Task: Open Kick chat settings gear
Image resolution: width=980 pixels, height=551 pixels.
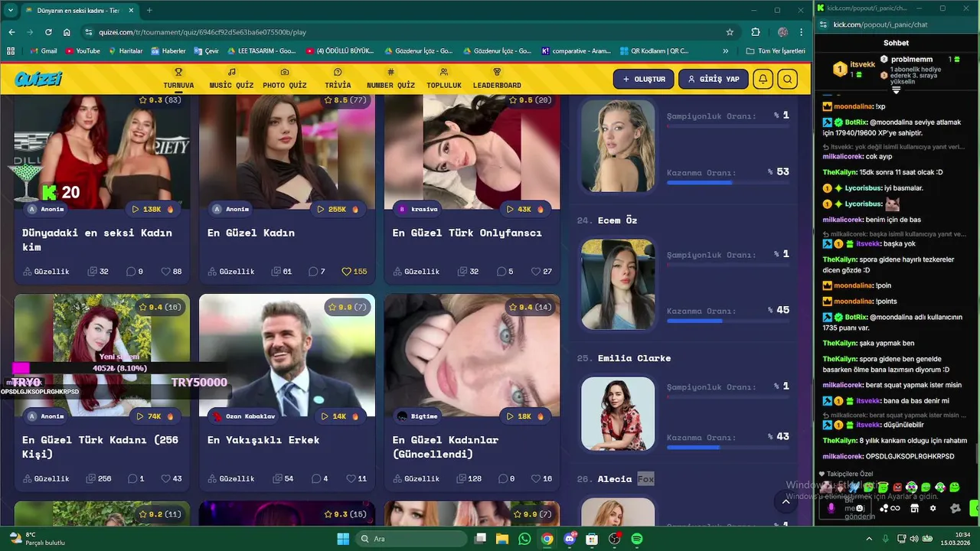Action: tap(933, 508)
